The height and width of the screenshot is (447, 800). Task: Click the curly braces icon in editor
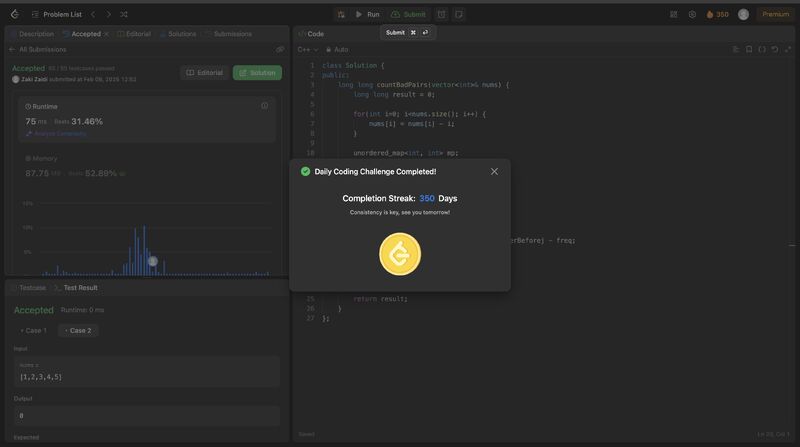click(762, 49)
